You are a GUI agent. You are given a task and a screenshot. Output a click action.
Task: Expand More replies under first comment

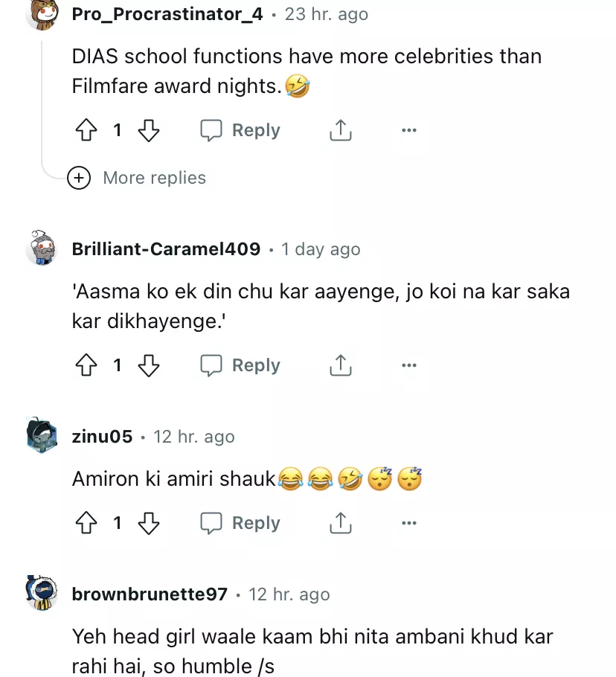[137, 178]
